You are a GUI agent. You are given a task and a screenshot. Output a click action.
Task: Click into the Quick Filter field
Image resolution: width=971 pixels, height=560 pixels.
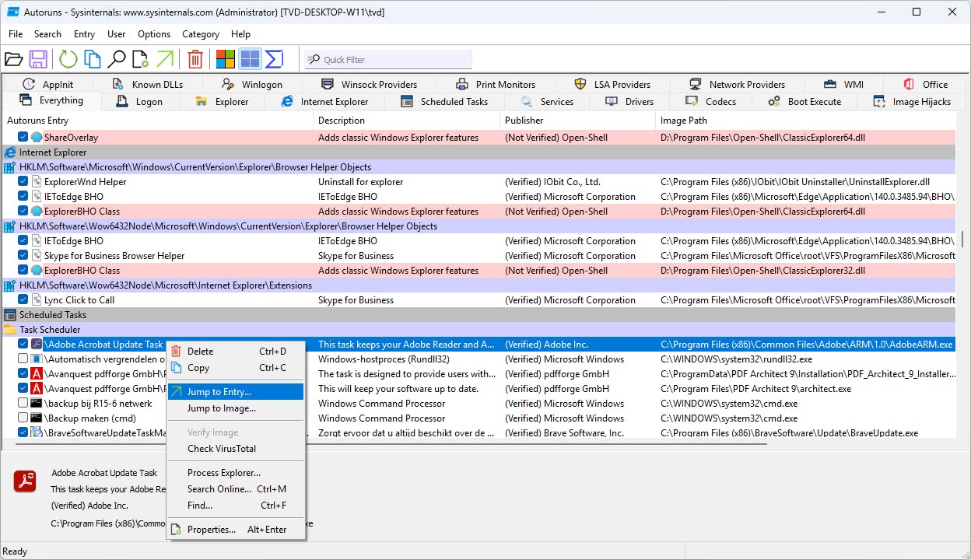(389, 60)
